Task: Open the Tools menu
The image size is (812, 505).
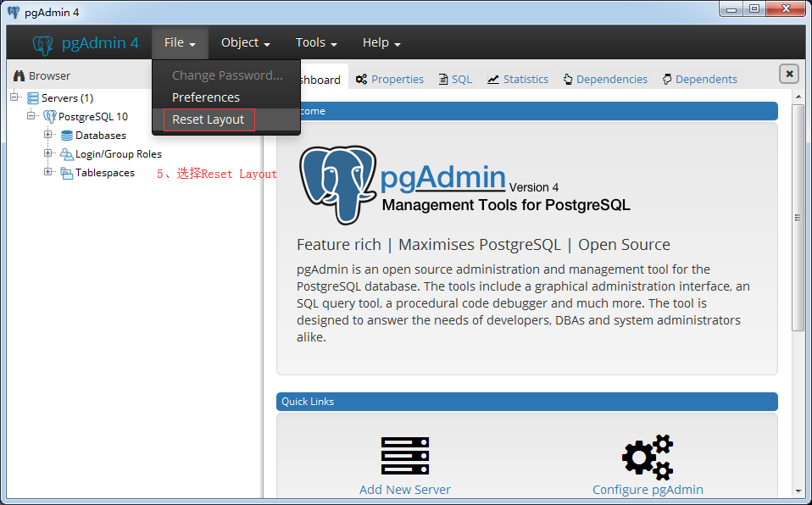Action: (316, 42)
